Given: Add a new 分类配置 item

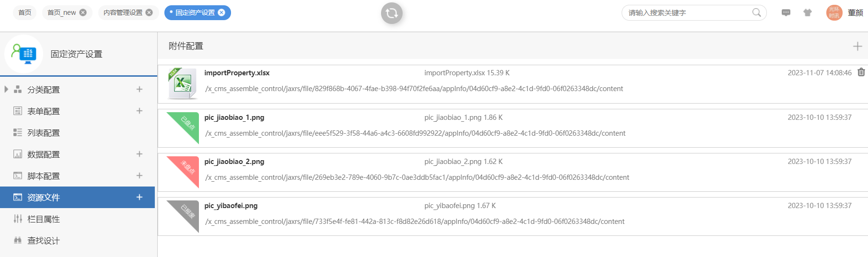Looking at the screenshot, I should pos(139,89).
